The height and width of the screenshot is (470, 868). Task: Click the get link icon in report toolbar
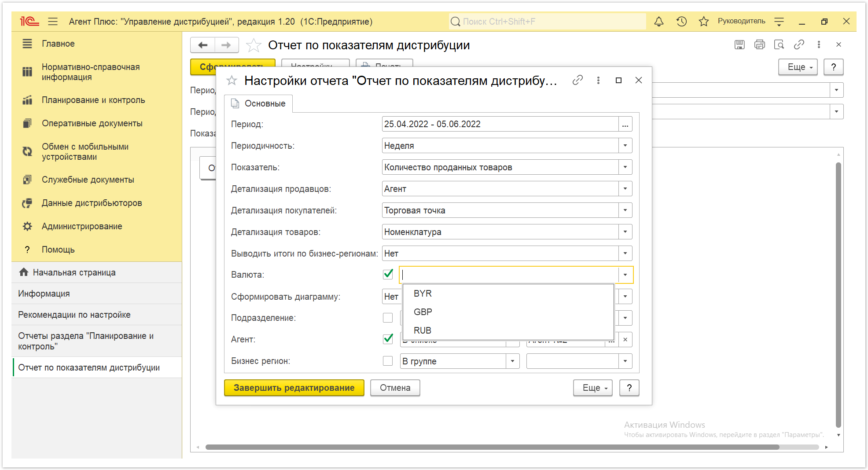coord(799,44)
